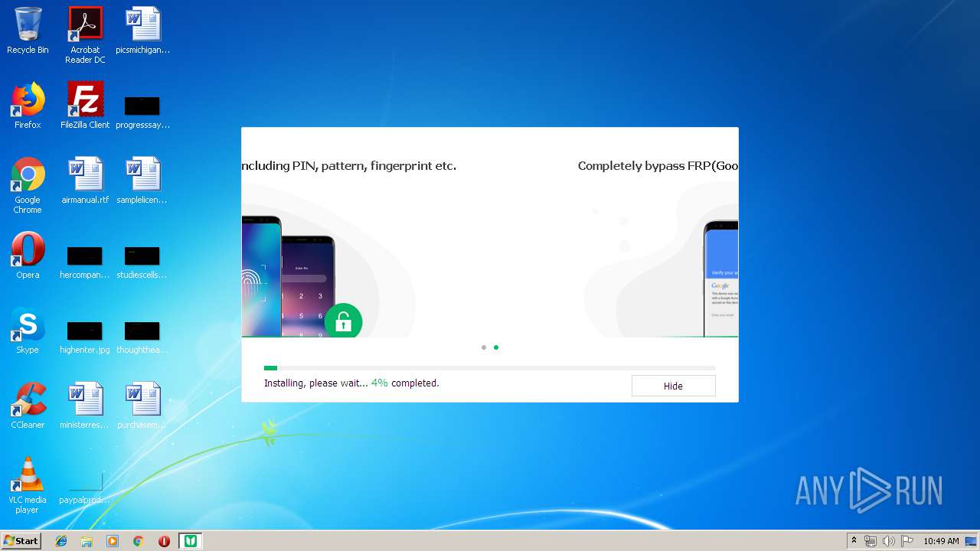This screenshot has width=980, height=551.
Task: Open Chrome from the taskbar
Action: click(138, 541)
